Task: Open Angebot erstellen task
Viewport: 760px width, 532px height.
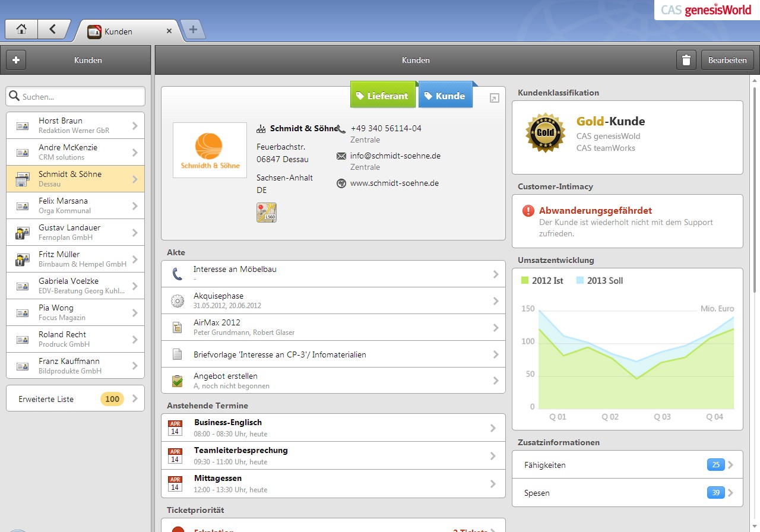Action: pos(333,380)
